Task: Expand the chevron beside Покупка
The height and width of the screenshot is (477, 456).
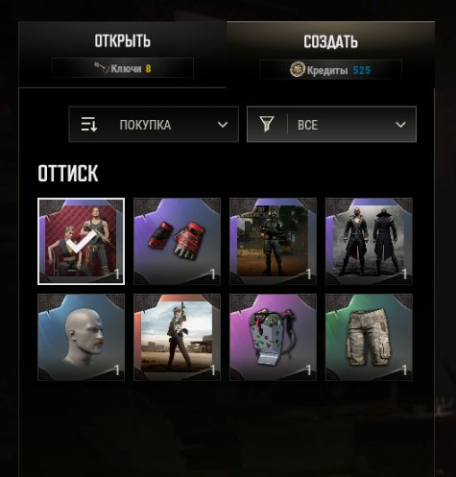Action: 223,125
